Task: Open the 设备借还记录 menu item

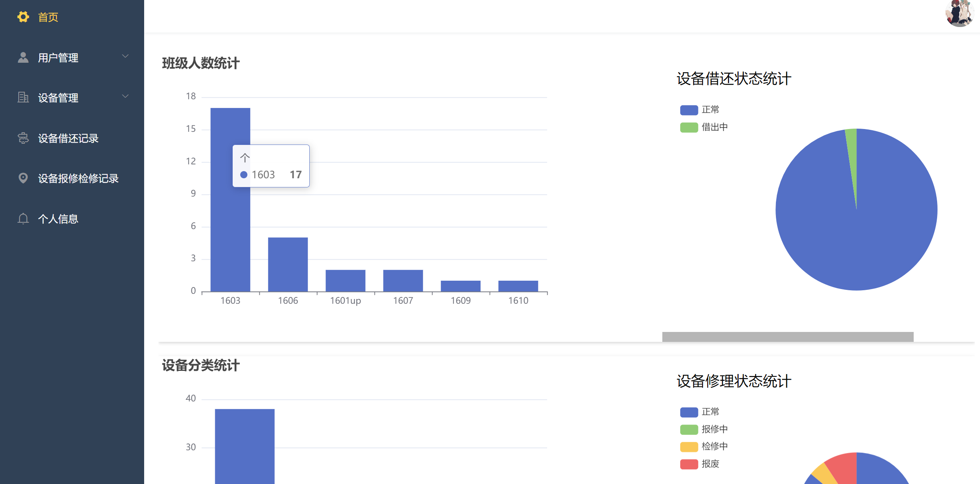Action: tap(68, 139)
